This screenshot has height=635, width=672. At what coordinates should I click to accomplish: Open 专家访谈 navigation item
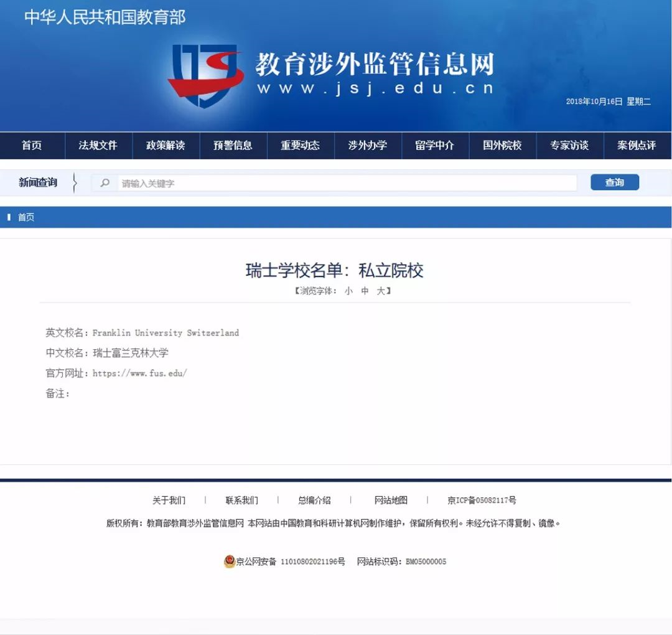[x=569, y=145]
